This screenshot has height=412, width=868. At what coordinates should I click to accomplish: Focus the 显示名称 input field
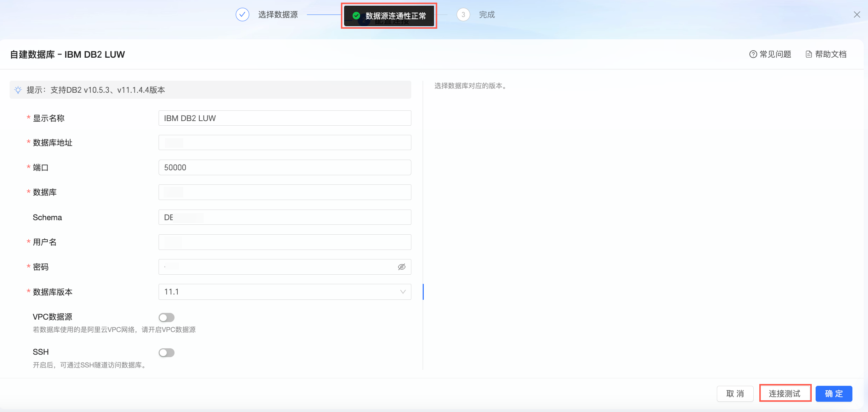pyautogui.click(x=285, y=118)
